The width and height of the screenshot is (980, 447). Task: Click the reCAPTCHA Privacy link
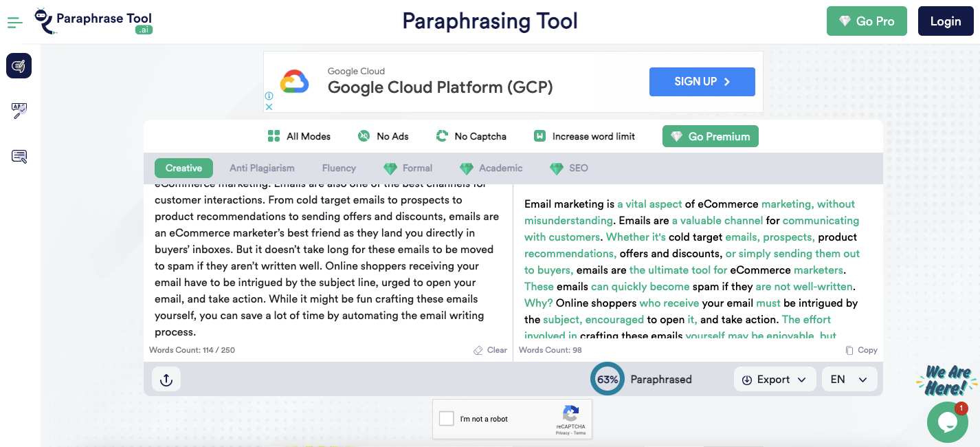[562, 433]
